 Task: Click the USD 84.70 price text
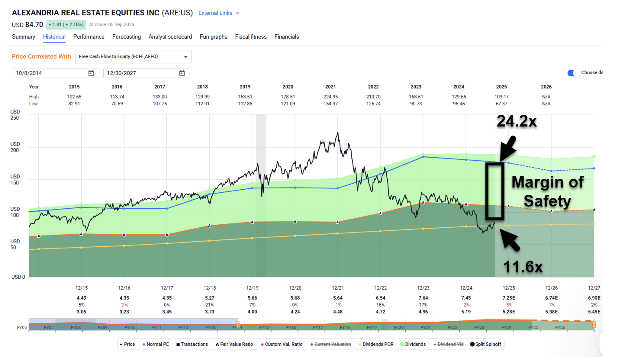(x=28, y=25)
